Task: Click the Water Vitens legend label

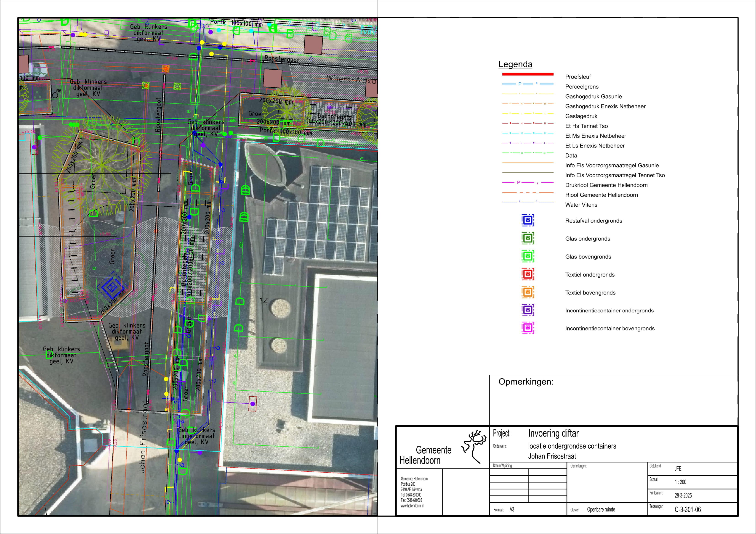Action: coord(581,205)
